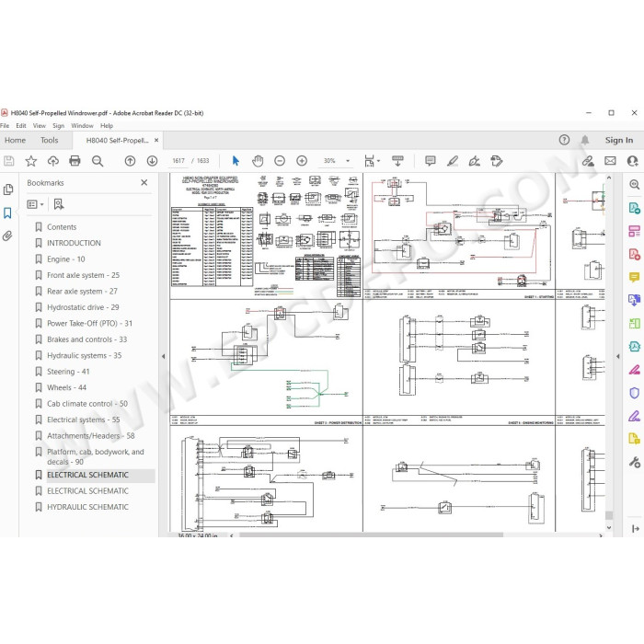Click the scrolling mode keyboard icon

coord(397,161)
